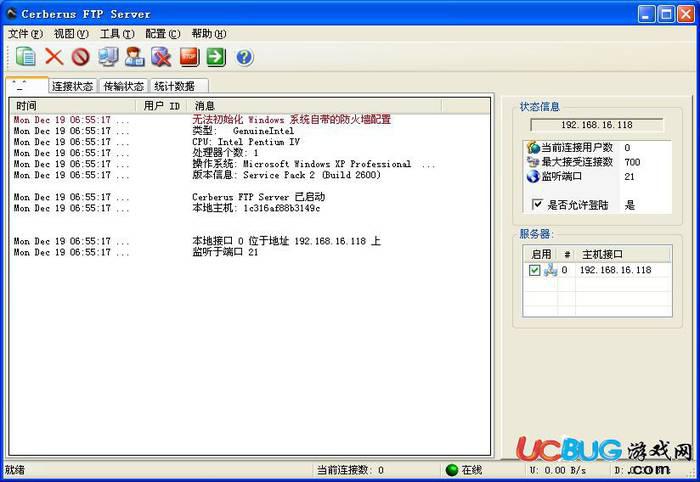Open the 工具(T) menu

click(117, 33)
